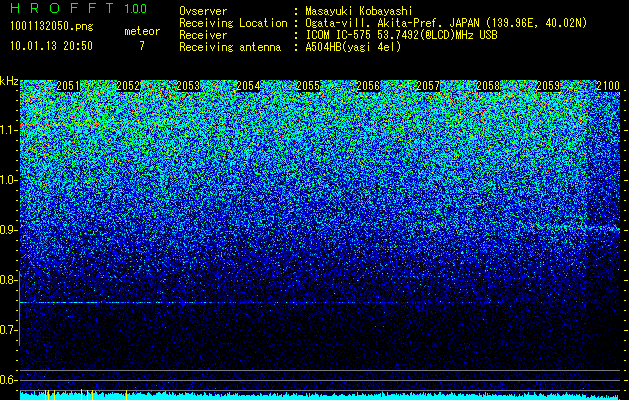Click the ICOM IC-575 53.7492 MHz receiver text
Viewport: 629px width, 400px height.
tap(401, 35)
